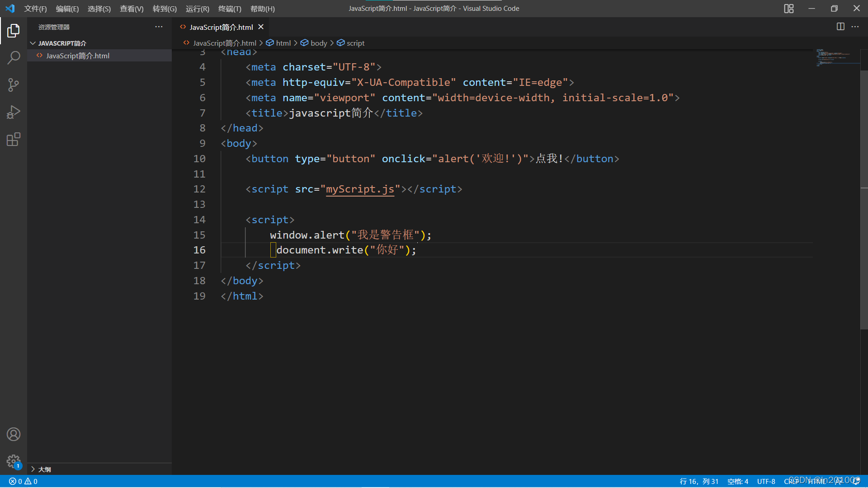Image resolution: width=868 pixels, height=488 pixels.
Task: Click body in the breadcrumb bar
Action: [318, 43]
